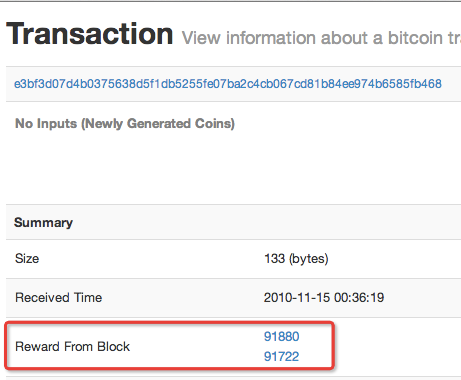Click the (bytes) unit text
This screenshot has height=380, width=461.
[x=309, y=259]
